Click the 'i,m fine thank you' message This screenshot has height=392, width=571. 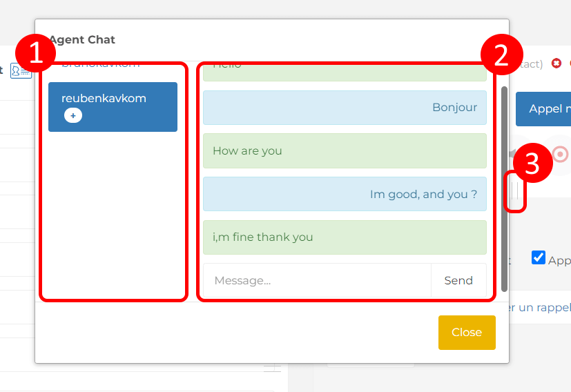345,237
